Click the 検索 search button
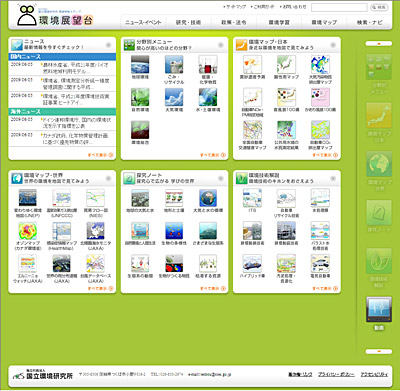 pyautogui.click(x=379, y=7)
